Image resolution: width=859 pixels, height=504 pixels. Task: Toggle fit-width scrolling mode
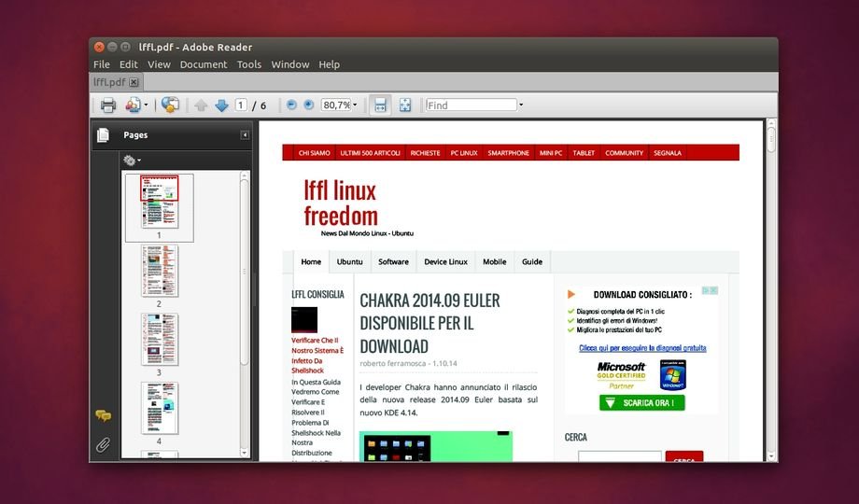(380, 105)
